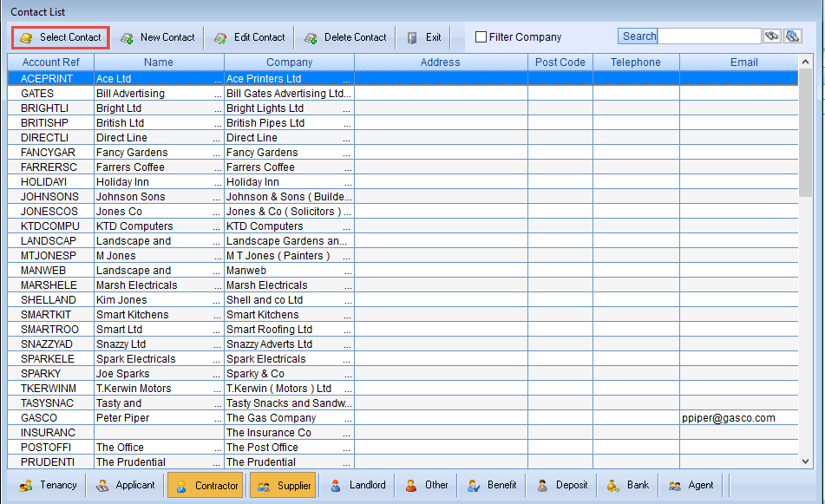Select the GATES account ref cell

pos(50,93)
